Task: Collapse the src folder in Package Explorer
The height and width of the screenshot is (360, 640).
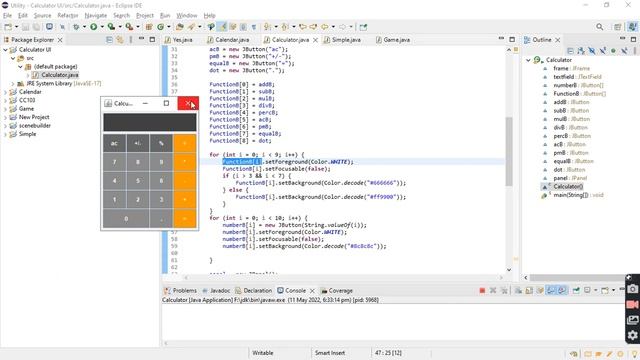Action: [x=13, y=58]
